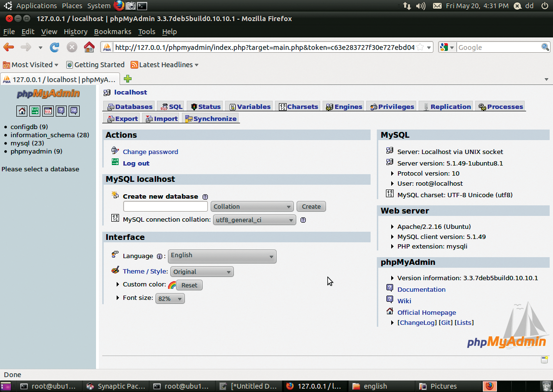Screen dimensions: 553x392
Task: Open the SQL history bubble icon in sidebar
Action: (x=73, y=111)
